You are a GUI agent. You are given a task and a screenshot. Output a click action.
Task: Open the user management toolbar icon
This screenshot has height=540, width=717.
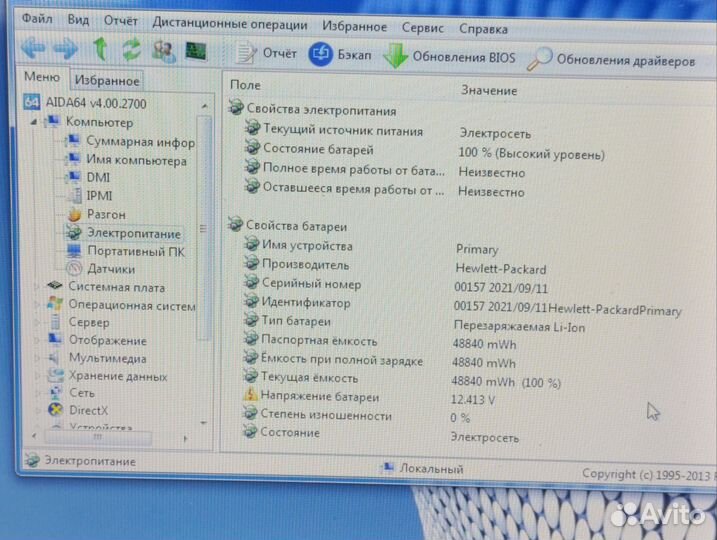tap(163, 50)
